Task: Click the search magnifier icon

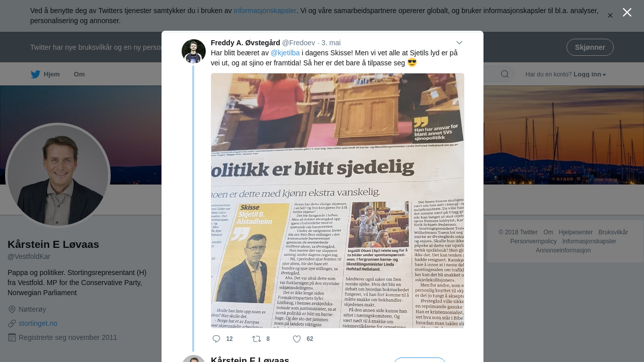Action: [x=505, y=74]
